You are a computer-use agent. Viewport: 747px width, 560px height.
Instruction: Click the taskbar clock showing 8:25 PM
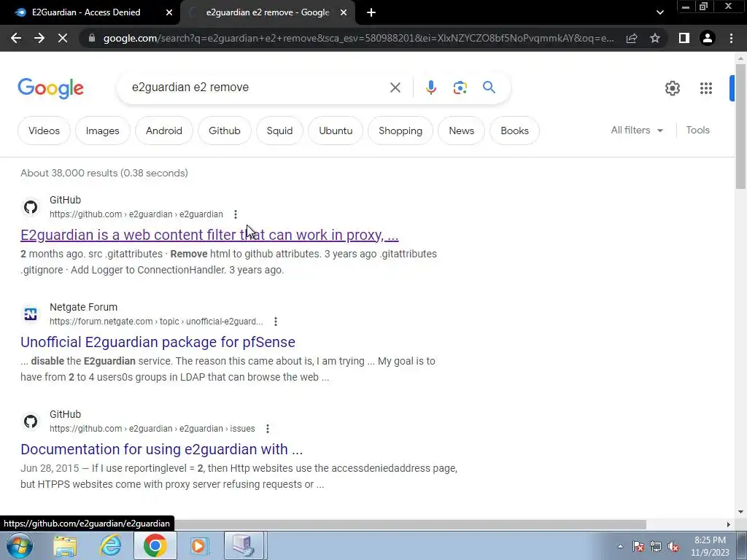click(710, 546)
